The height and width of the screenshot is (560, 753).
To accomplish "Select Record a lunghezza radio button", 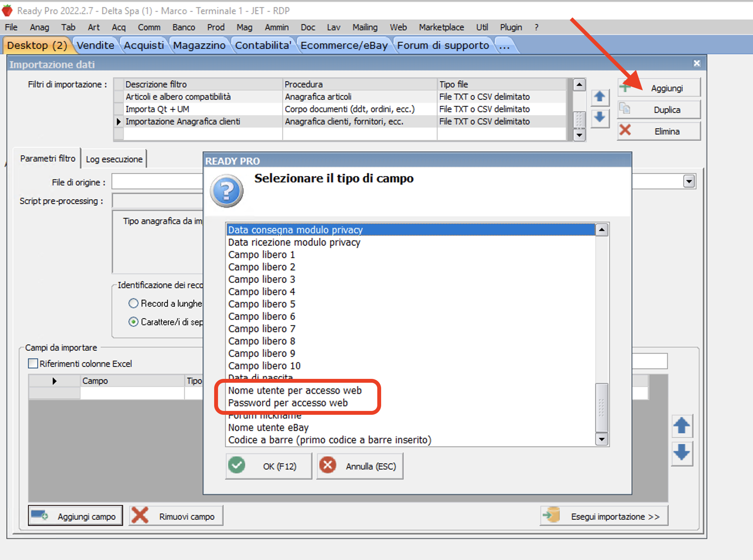I will click(133, 303).
